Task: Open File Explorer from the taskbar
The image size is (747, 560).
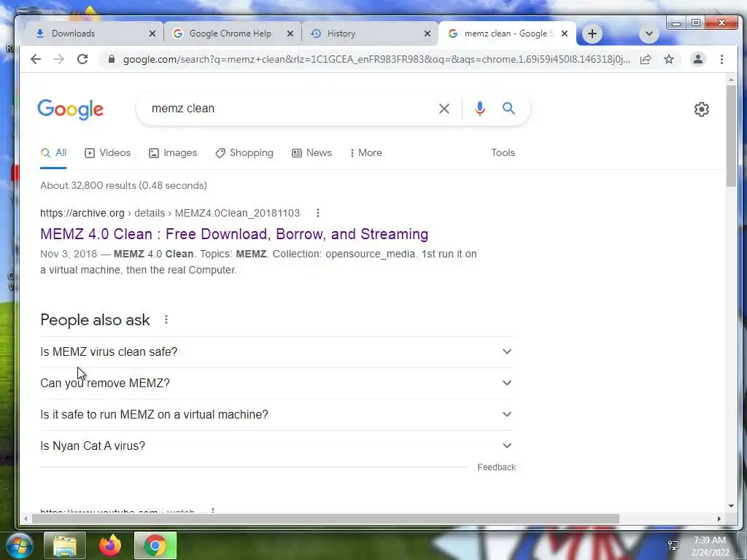Action: (x=65, y=545)
